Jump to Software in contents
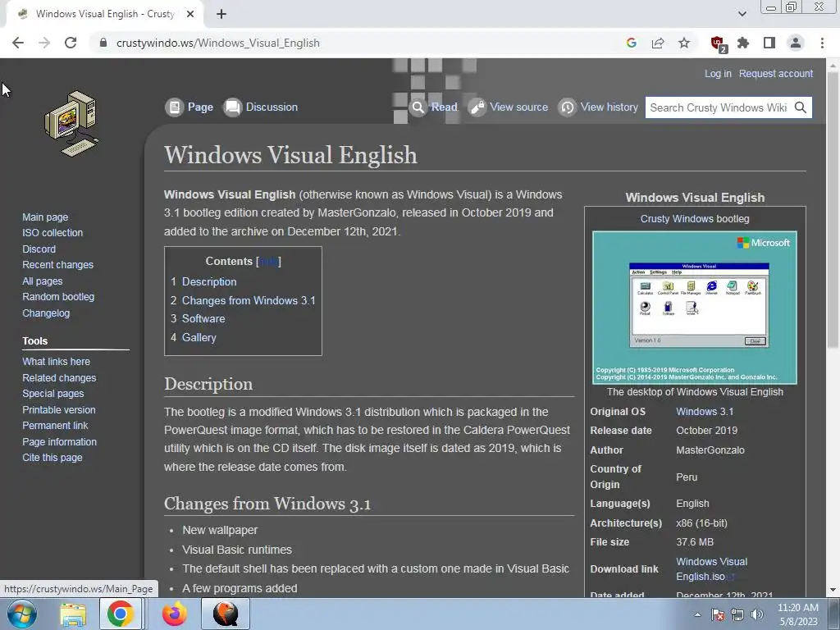Viewport: 840px width, 630px height. point(203,319)
